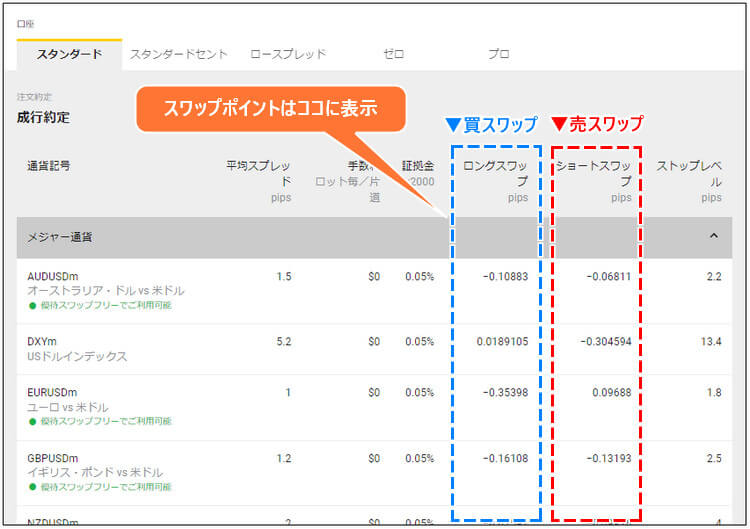Click EURUSDm long swap value -0.35398

click(x=506, y=392)
